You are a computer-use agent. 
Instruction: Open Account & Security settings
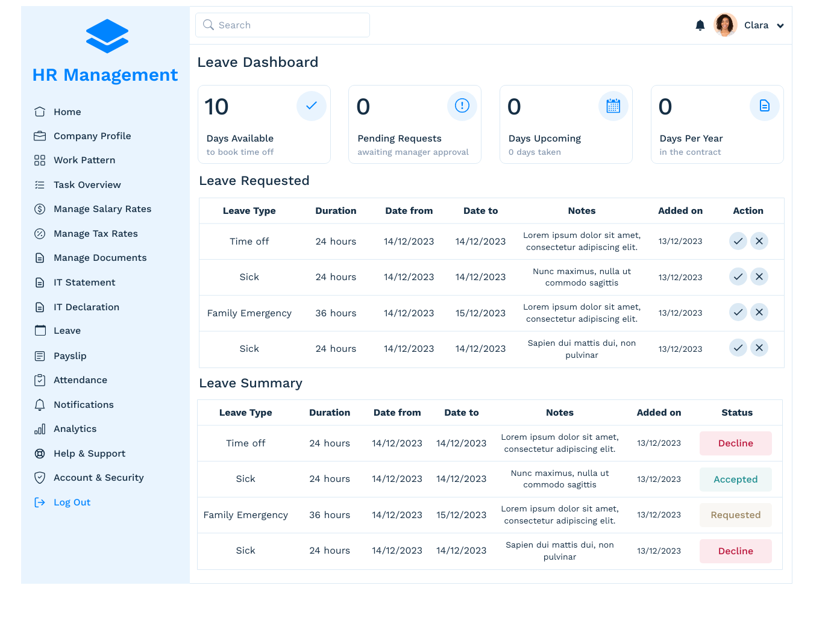coord(98,478)
